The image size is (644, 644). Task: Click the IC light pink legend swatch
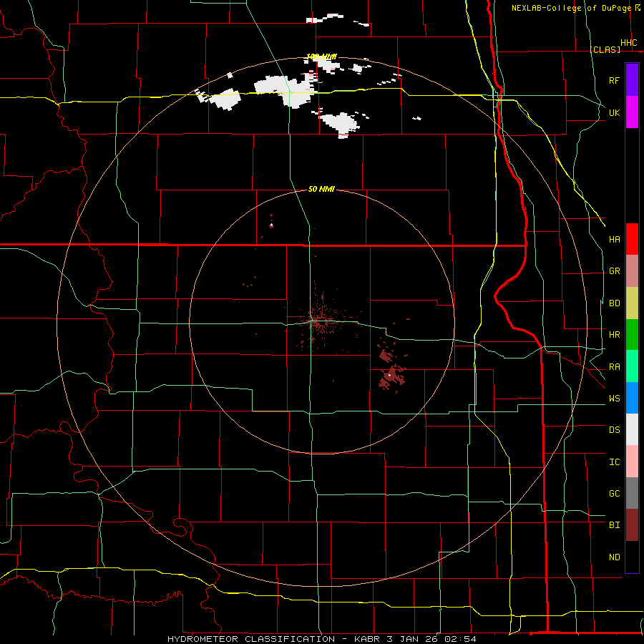click(x=632, y=462)
